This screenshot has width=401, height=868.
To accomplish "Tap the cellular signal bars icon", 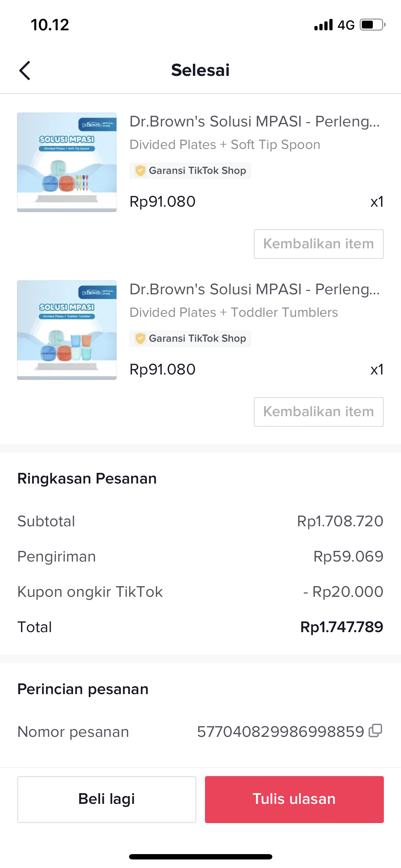I will 323,25.
